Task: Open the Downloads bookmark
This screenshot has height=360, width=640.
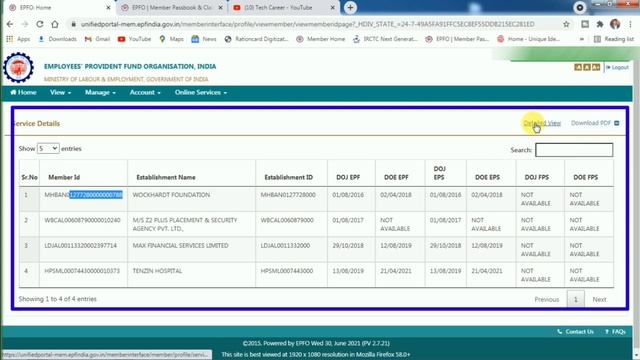Action: (x=58, y=39)
